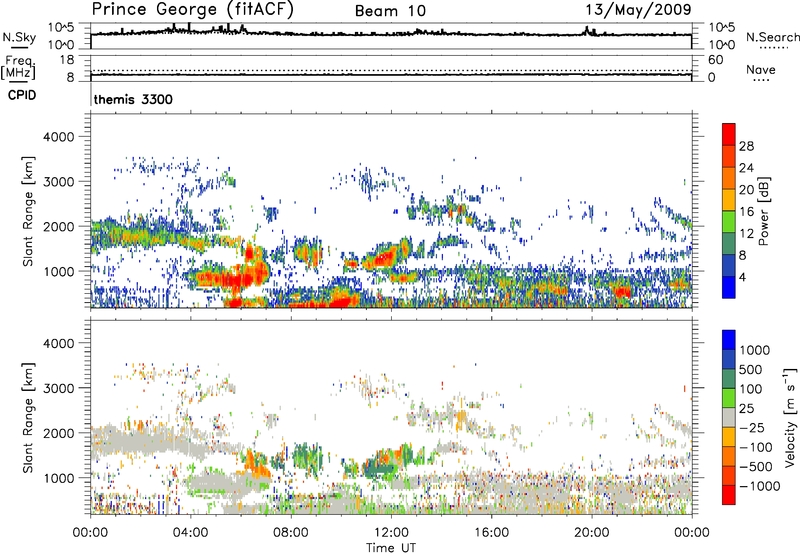This screenshot has width=800, height=554.
Task: Click the red segment of power colorbar
Action: pos(729,135)
